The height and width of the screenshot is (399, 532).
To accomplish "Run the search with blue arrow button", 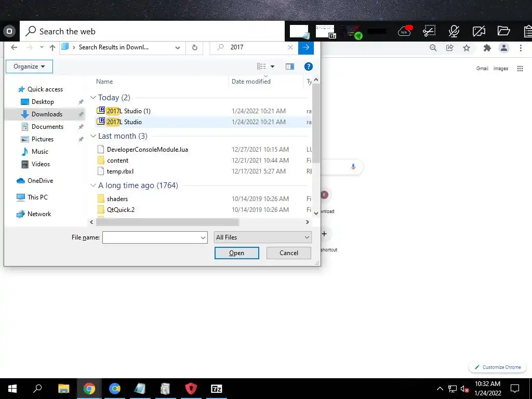I will (305, 47).
